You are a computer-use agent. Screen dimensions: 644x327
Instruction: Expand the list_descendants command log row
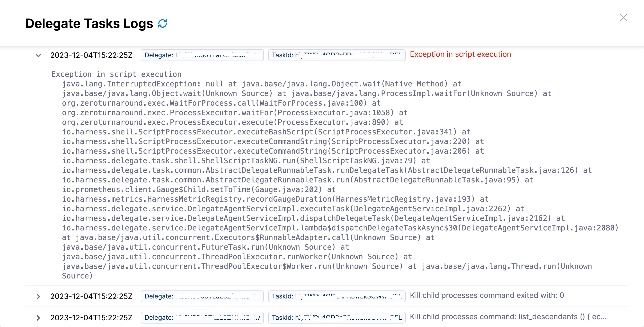pyautogui.click(x=38, y=318)
